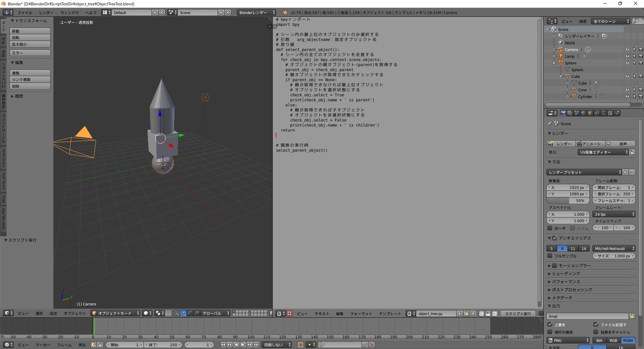
Task: Click the /tmp\ output path field
Action: [587, 316]
